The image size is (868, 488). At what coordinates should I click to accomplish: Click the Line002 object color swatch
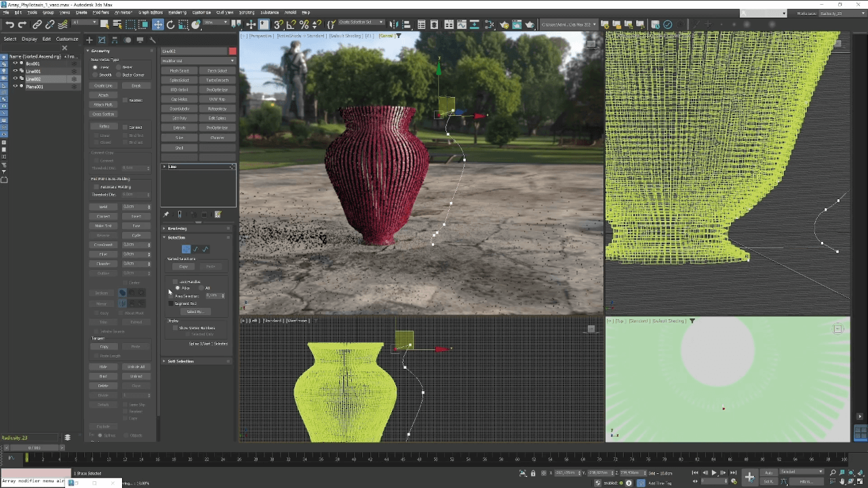click(232, 52)
